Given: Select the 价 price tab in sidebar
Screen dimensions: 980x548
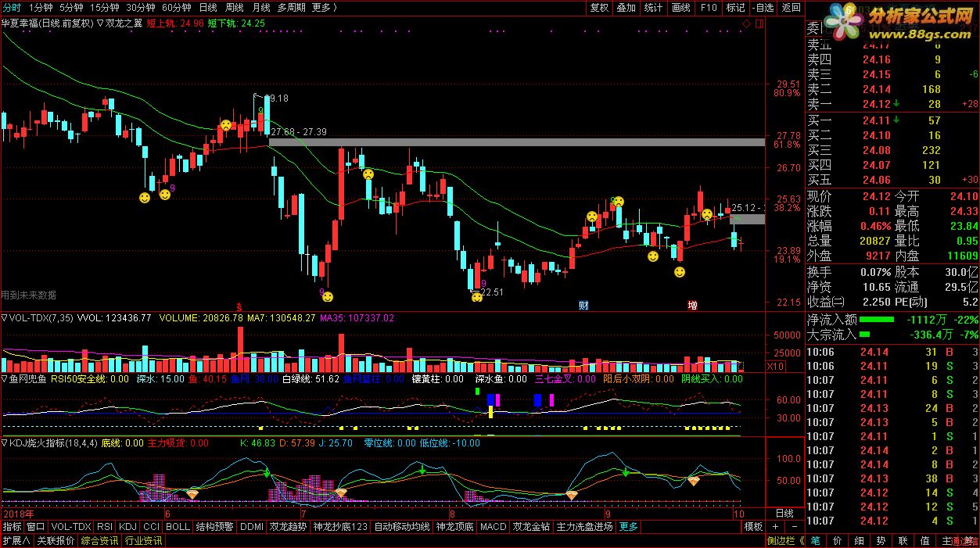Looking at the screenshot, I should [x=837, y=540].
